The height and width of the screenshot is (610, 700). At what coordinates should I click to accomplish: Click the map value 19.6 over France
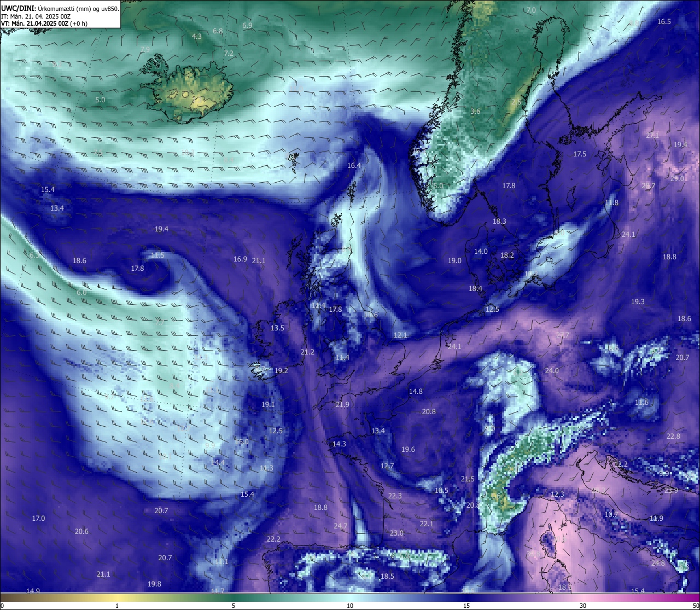click(x=408, y=449)
